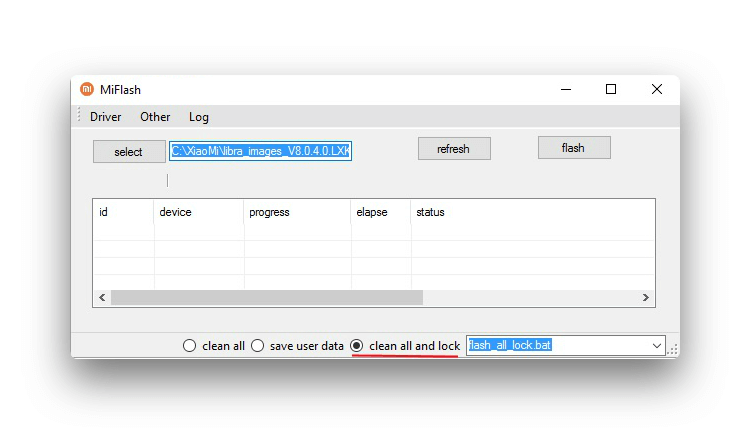
Task: Click the device column header
Action: (199, 212)
